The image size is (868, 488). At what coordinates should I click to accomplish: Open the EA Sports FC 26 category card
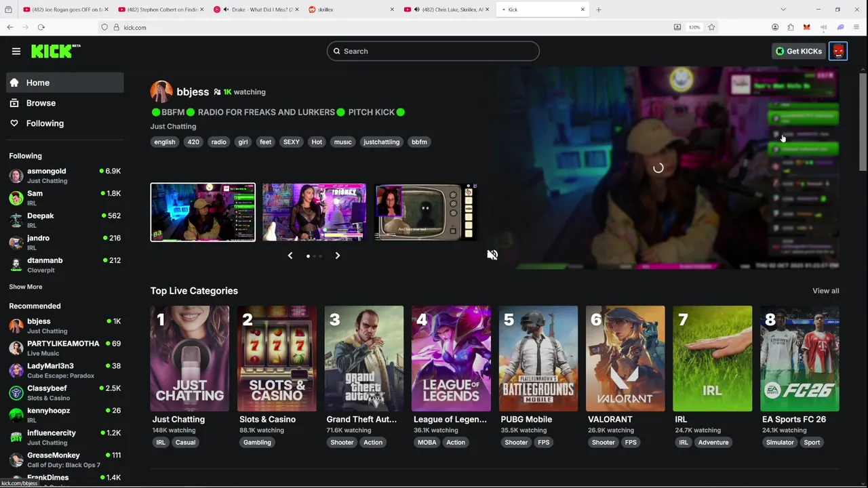click(x=800, y=359)
